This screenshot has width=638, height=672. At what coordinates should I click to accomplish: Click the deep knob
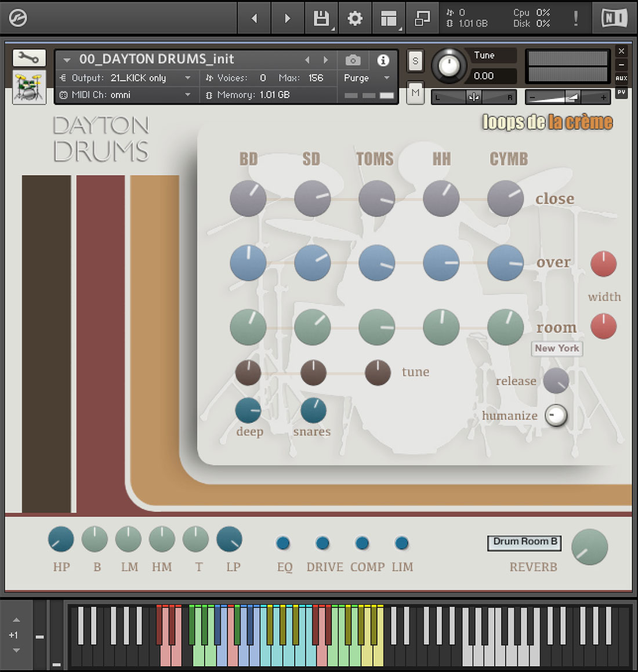pyautogui.click(x=248, y=411)
